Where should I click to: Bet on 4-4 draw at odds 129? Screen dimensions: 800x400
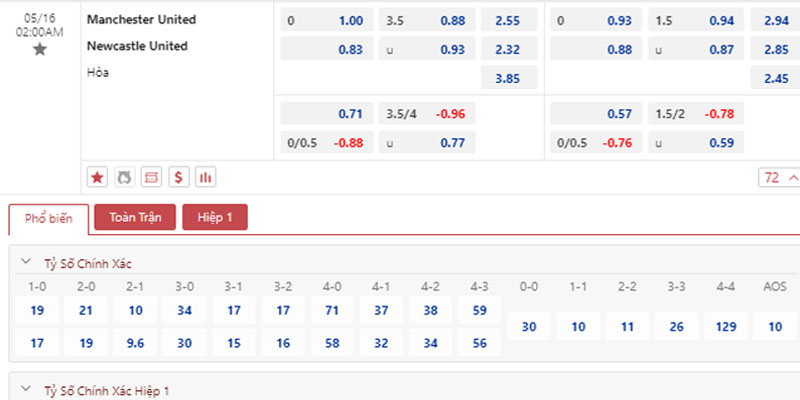[x=726, y=327]
